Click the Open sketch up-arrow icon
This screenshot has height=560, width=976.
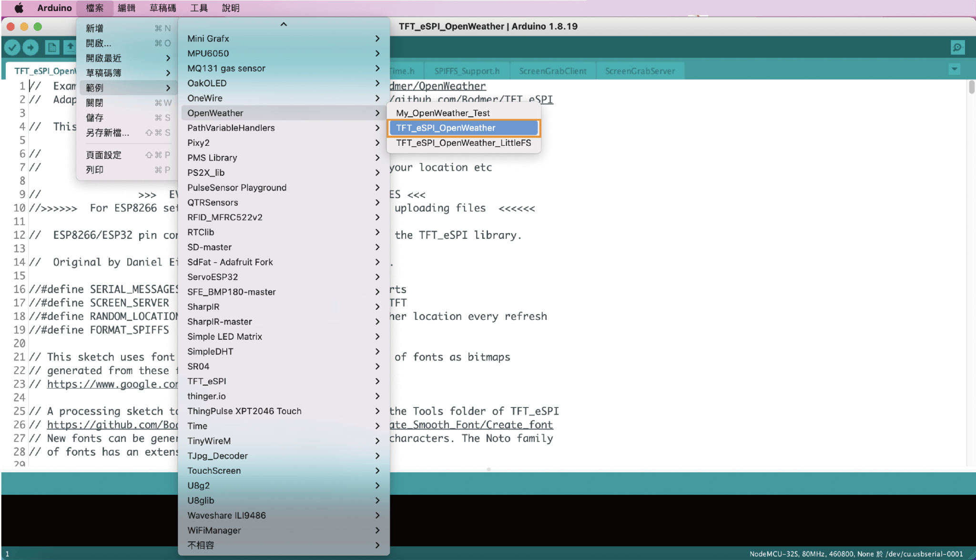[x=70, y=47]
